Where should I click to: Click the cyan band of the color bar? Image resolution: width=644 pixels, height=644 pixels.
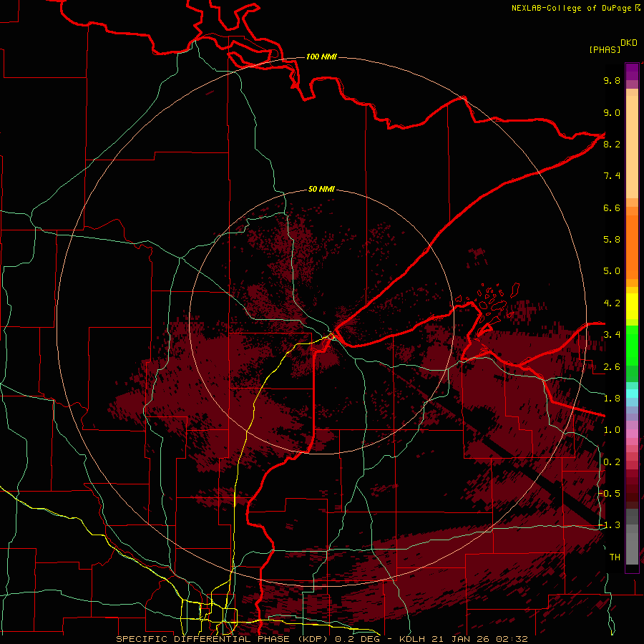click(x=632, y=394)
